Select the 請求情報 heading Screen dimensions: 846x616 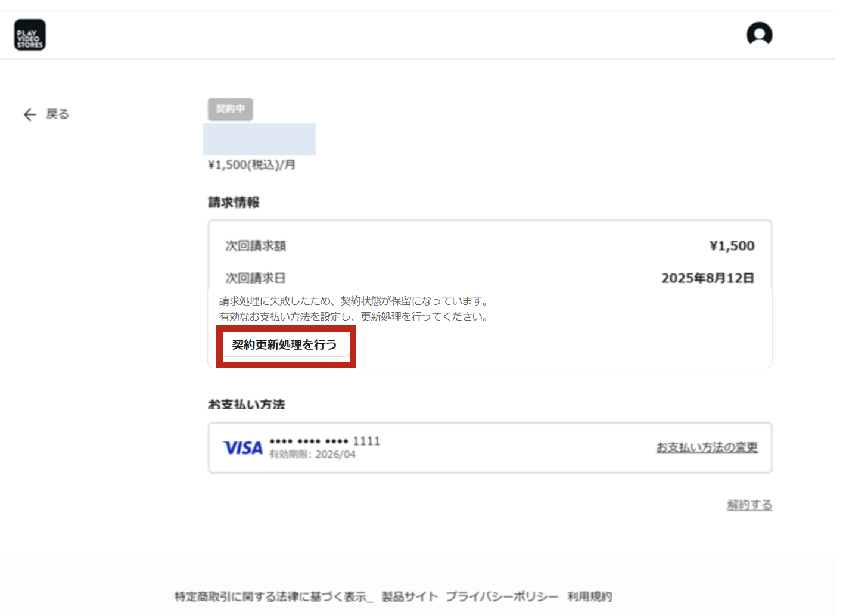pyautogui.click(x=234, y=203)
